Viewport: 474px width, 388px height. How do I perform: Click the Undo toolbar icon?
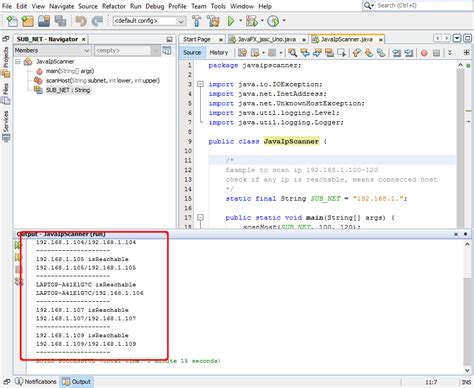pos(81,21)
